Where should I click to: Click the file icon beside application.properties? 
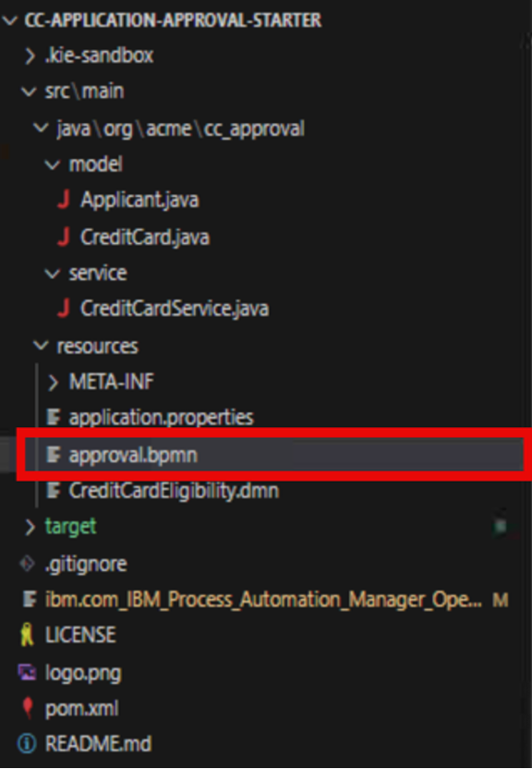click(54, 418)
